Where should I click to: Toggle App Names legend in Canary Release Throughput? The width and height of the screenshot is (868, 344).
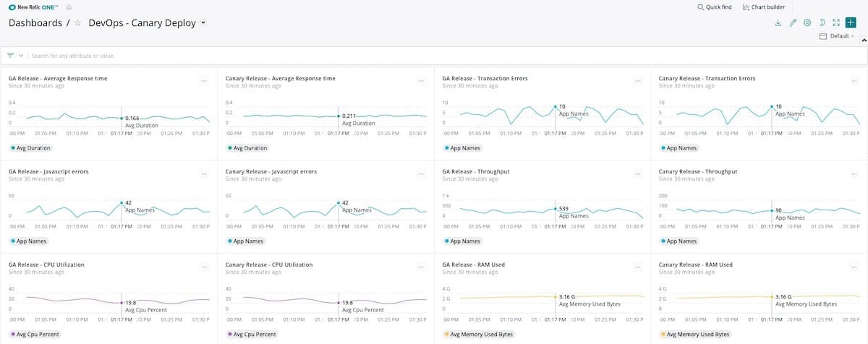coord(678,241)
